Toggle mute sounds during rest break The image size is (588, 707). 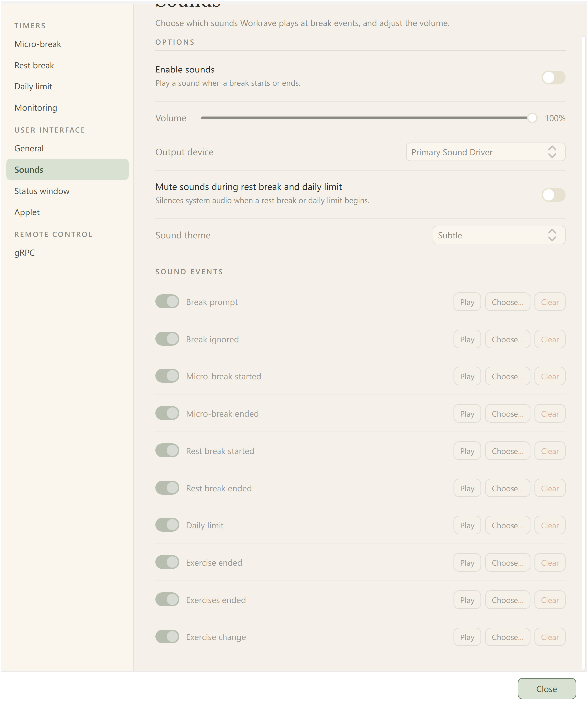pos(553,195)
